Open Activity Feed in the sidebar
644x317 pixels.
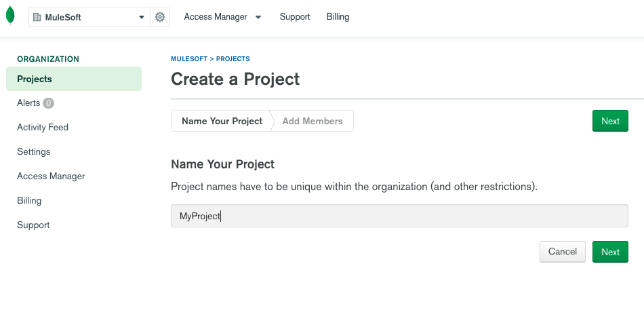coord(43,128)
